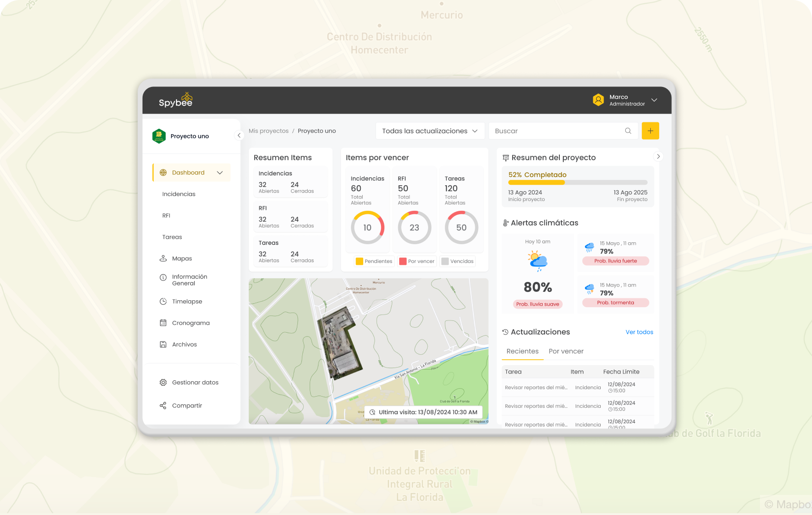The height and width of the screenshot is (515, 812).
Task: Click the 52% Completado progress bar
Action: [578, 182]
